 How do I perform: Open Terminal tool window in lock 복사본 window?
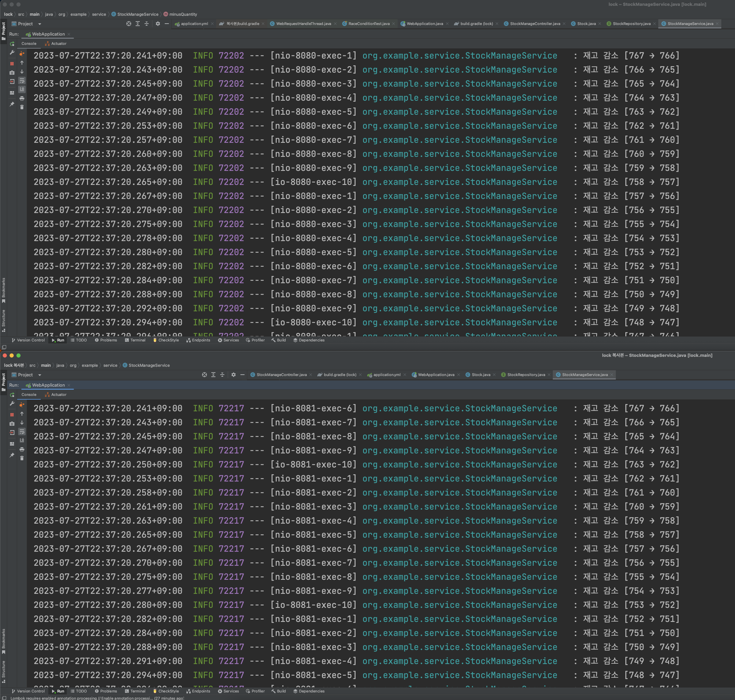tap(135, 691)
